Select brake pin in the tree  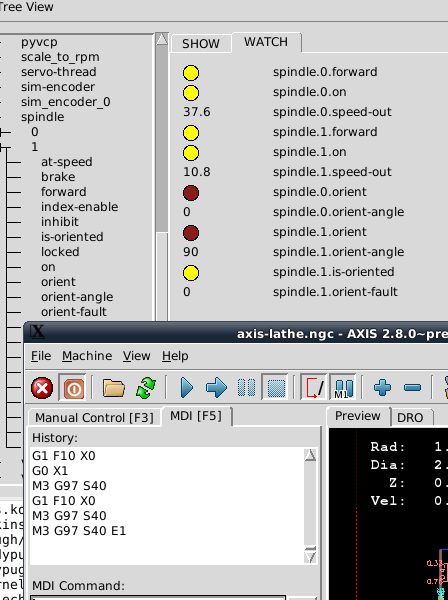58,177
